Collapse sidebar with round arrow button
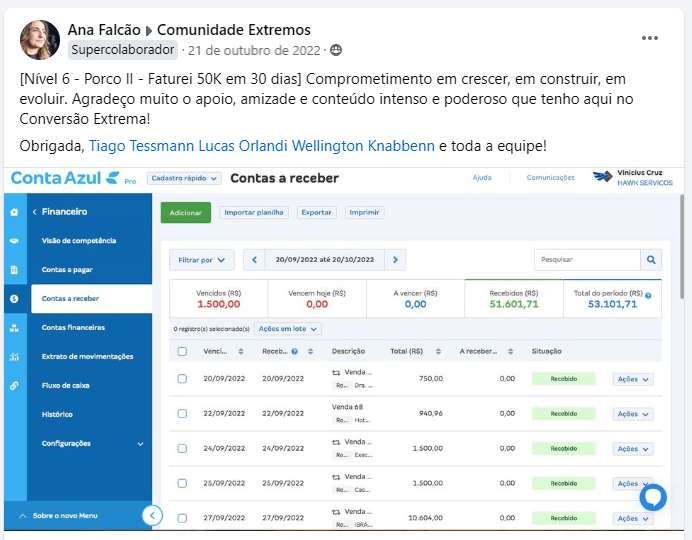This screenshot has height=540, width=692. point(152,515)
